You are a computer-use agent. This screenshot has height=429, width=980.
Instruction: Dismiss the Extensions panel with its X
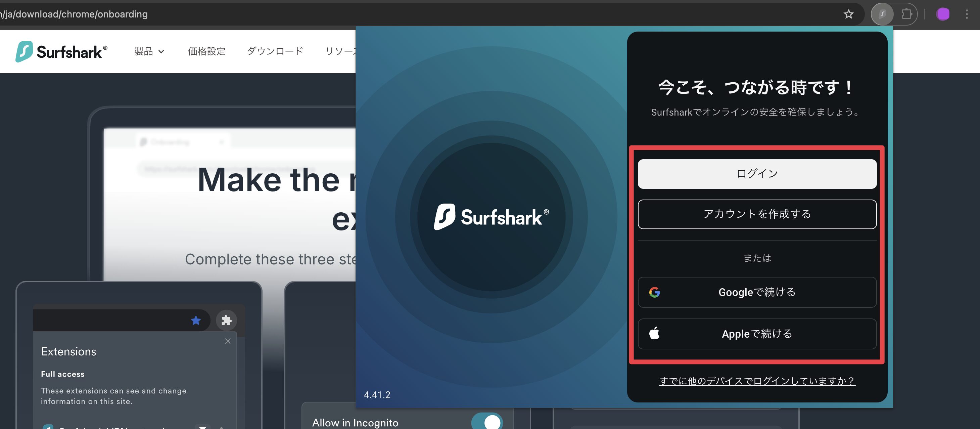coord(228,341)
